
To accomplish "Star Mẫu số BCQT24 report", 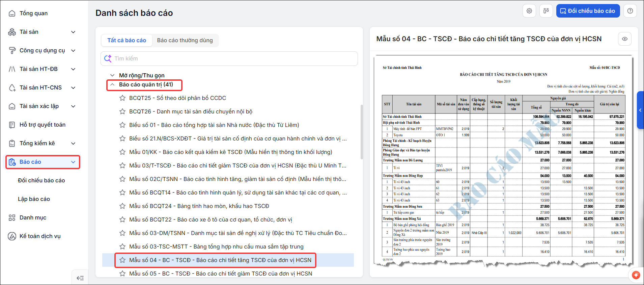I will pyautogui.click(x=122, y=206).
